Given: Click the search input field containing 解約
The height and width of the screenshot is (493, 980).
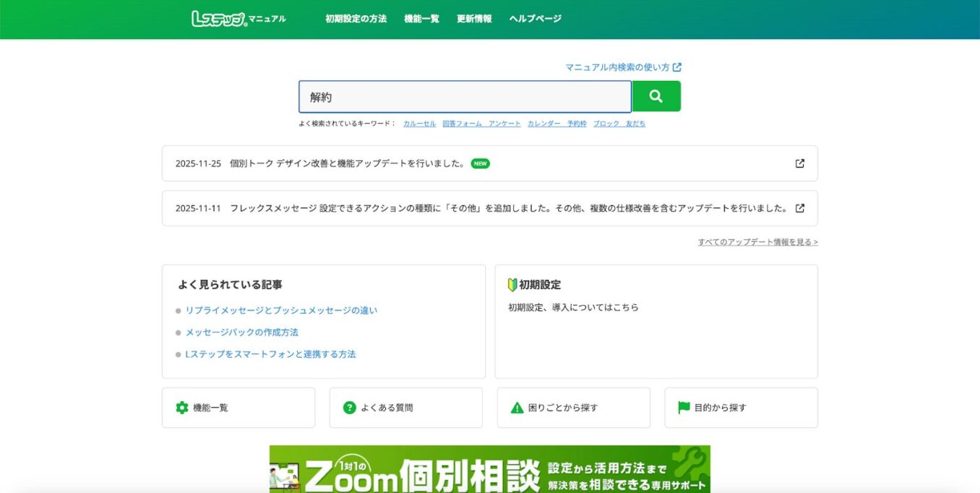Looking at the screenshot, I should click(x=463, y=95).
